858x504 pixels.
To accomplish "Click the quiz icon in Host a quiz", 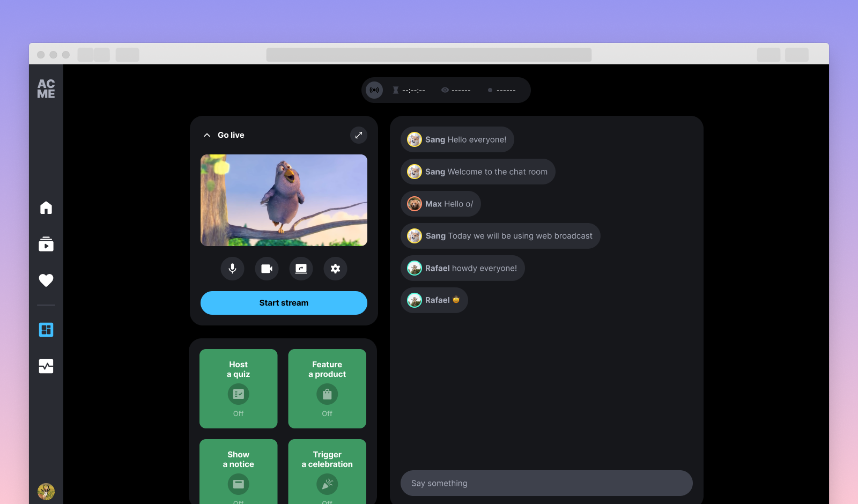I will pyautogui.click(x=238, y=394).
